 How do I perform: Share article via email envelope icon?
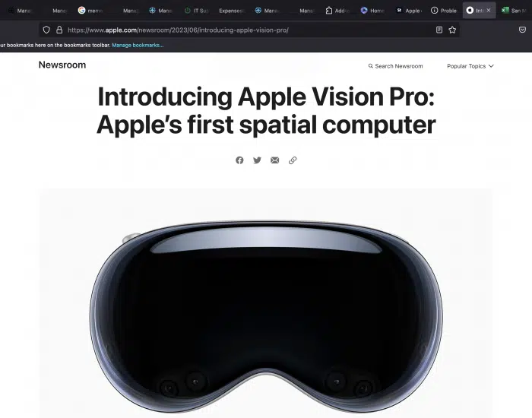pos(275,160)
